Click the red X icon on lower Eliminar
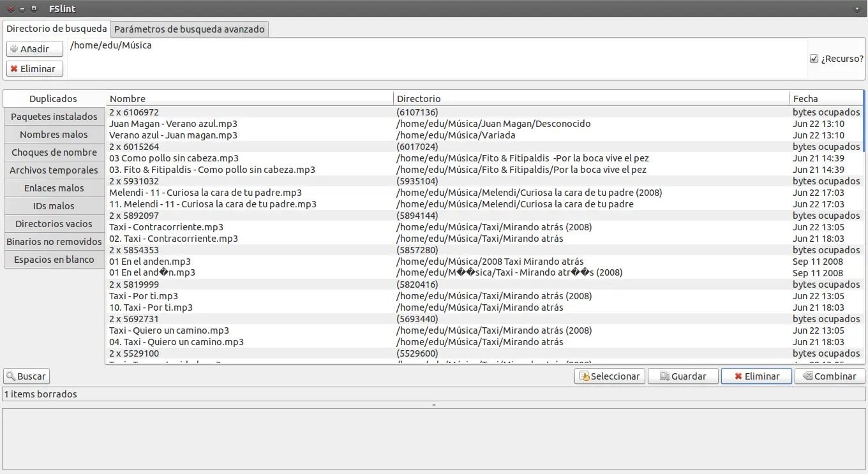868x474 pixels. (738, 376)
